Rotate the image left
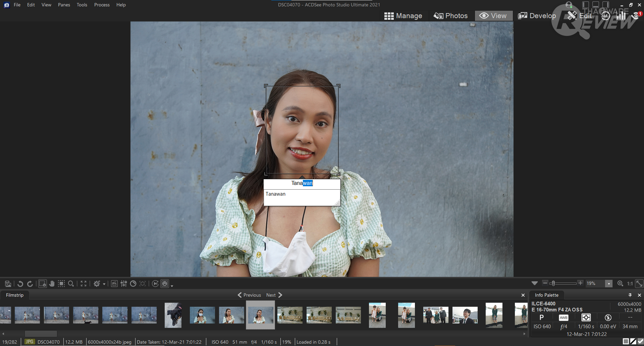This screenshot has width=644, height=346. 20,284
